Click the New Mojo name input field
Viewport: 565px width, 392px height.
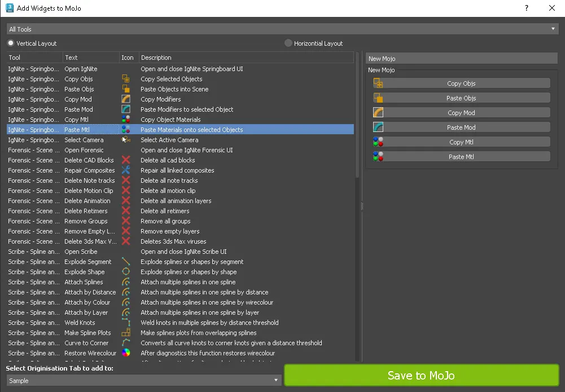462,58
